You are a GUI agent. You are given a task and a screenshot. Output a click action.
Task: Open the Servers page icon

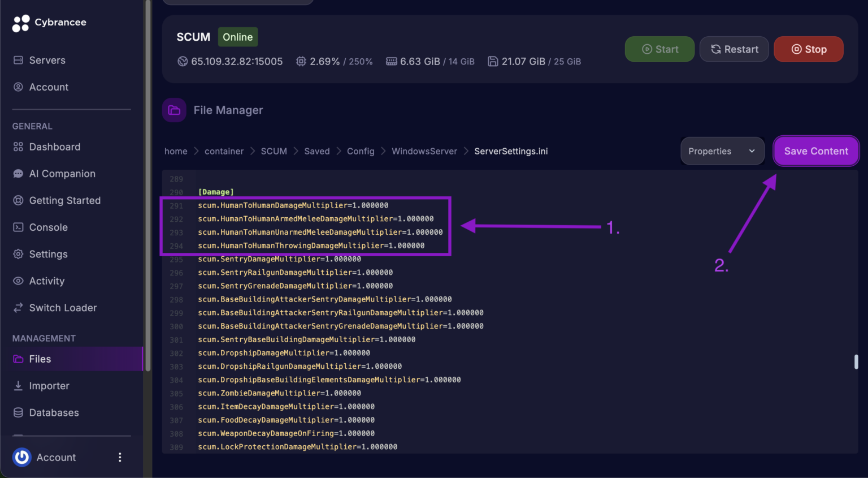pos(18,61)
